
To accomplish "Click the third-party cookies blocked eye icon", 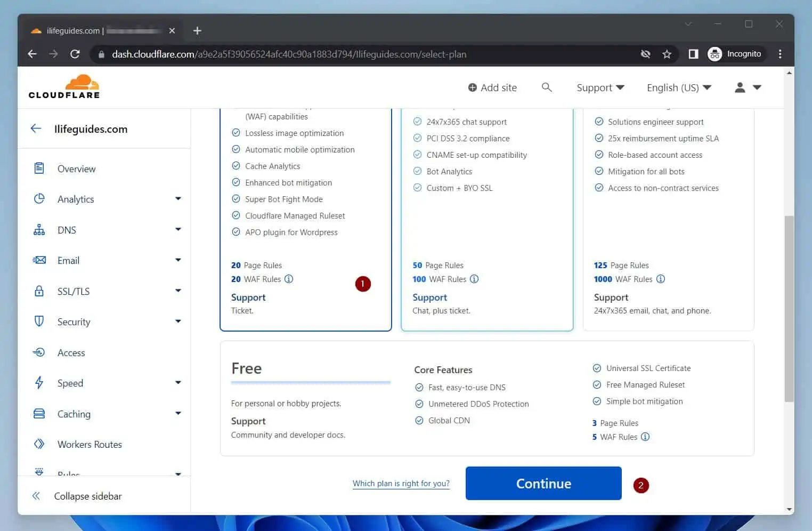I will [645, 54].
